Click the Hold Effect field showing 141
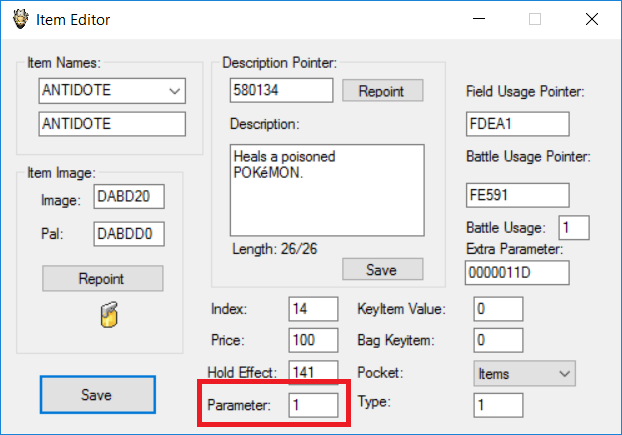 tap(313, 372)
